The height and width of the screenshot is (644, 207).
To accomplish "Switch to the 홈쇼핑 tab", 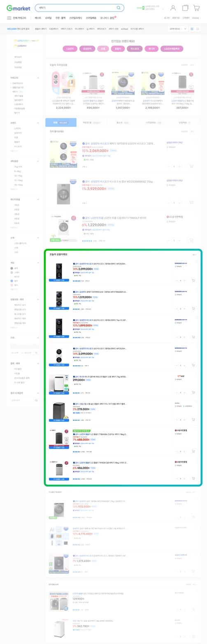I will click(123, 123).
